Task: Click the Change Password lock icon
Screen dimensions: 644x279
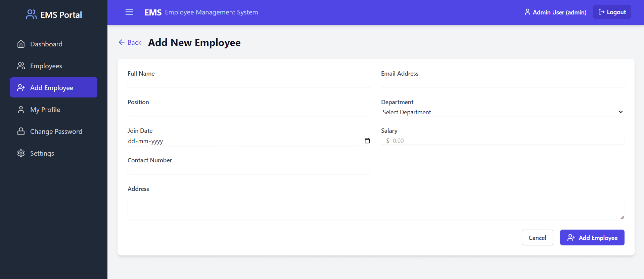Action: 21,131
